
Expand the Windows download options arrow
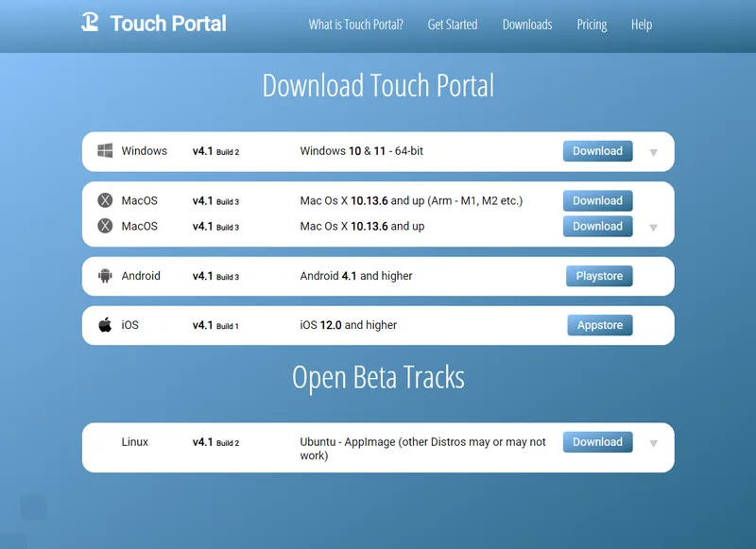(x=654, y=150)
